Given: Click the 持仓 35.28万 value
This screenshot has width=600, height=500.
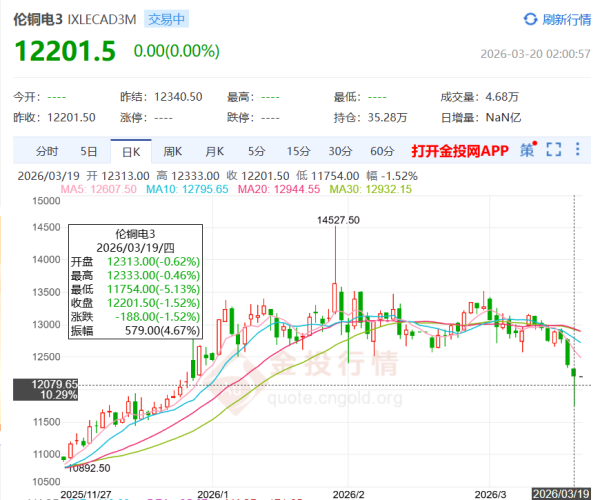Looking at the screenshot, I should [387, 117].
